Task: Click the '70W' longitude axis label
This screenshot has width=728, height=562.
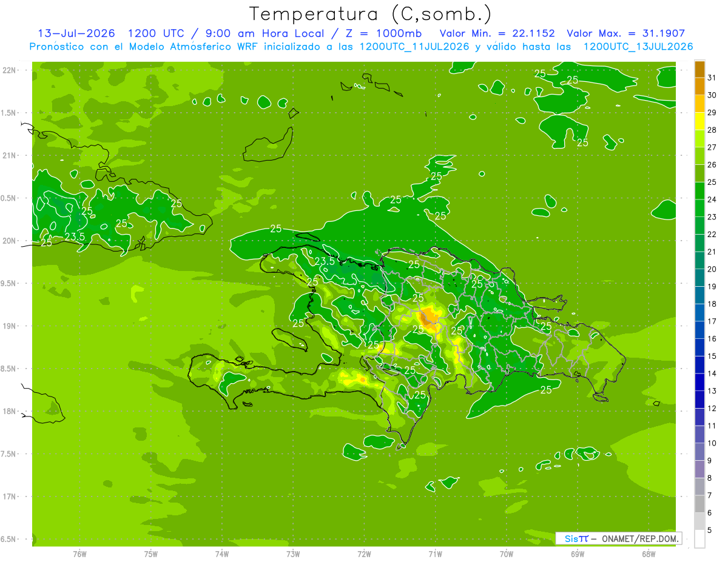Action: click(507, 554)
